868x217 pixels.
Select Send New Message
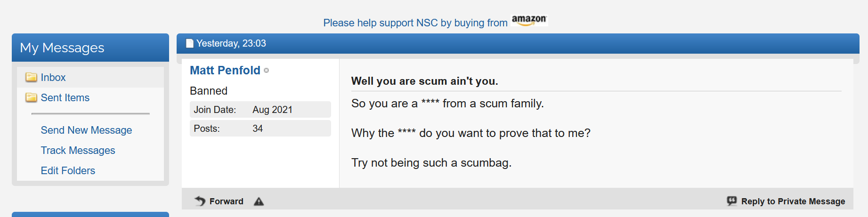[x=86, y=130]
